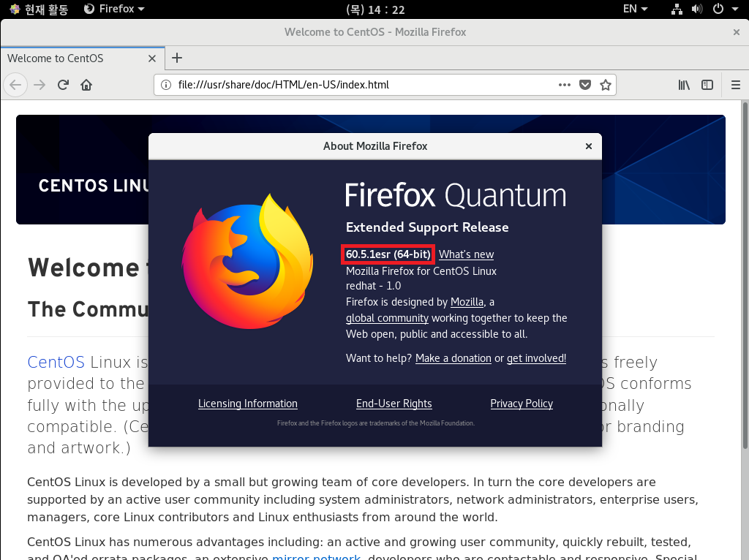Click the 'redhat - 1.0' text

(373, 286)
